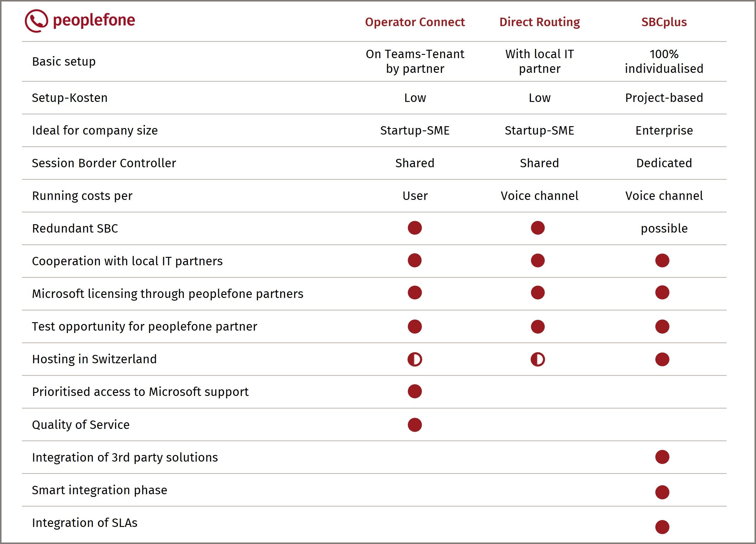Click SBCplus dot for Test opportunity row
This screenshot has height=544, width=756.
(662, 327)
